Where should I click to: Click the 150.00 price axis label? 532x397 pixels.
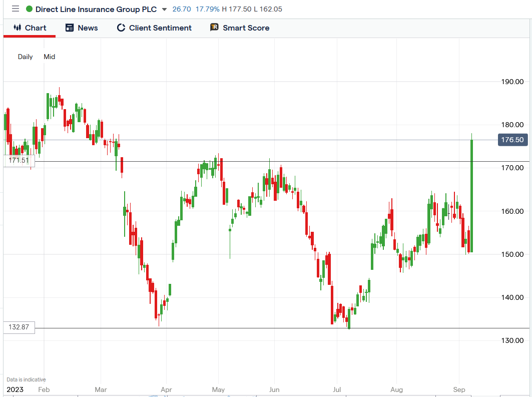[512, 254]
